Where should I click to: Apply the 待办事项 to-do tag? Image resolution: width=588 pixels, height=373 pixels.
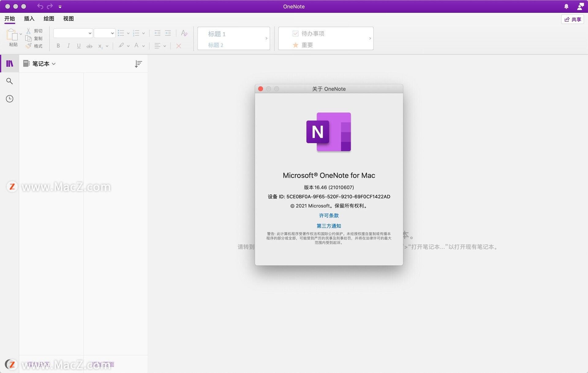click(x=309, y=34)
